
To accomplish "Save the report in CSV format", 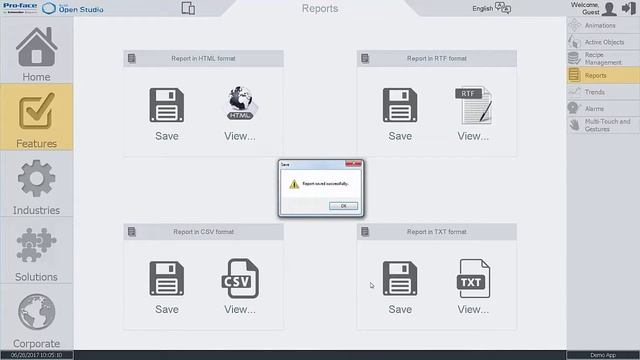I will (167, 287).
